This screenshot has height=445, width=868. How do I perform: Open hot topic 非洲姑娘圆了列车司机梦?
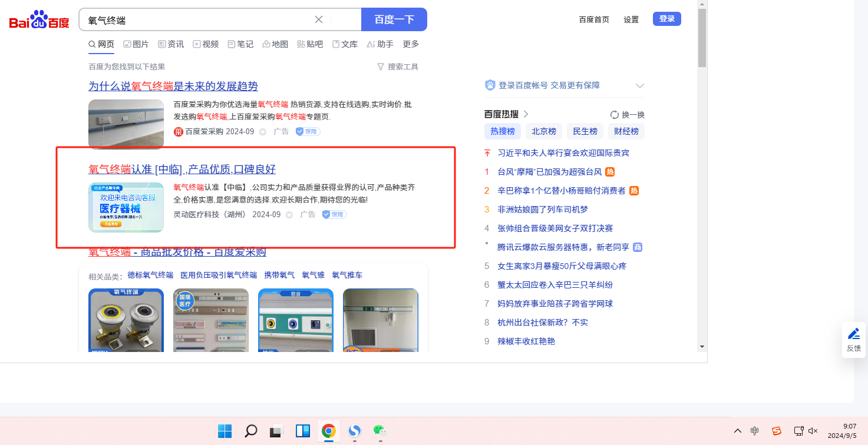(543, 210)
